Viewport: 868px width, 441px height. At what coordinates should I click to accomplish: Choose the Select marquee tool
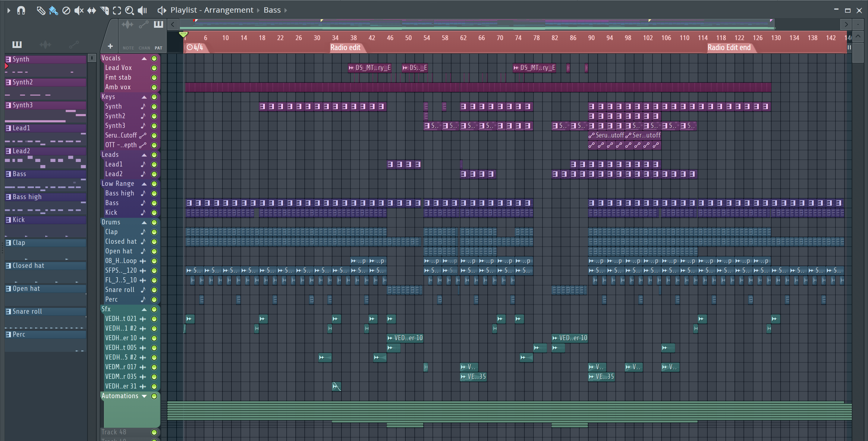tap(117, 11)
